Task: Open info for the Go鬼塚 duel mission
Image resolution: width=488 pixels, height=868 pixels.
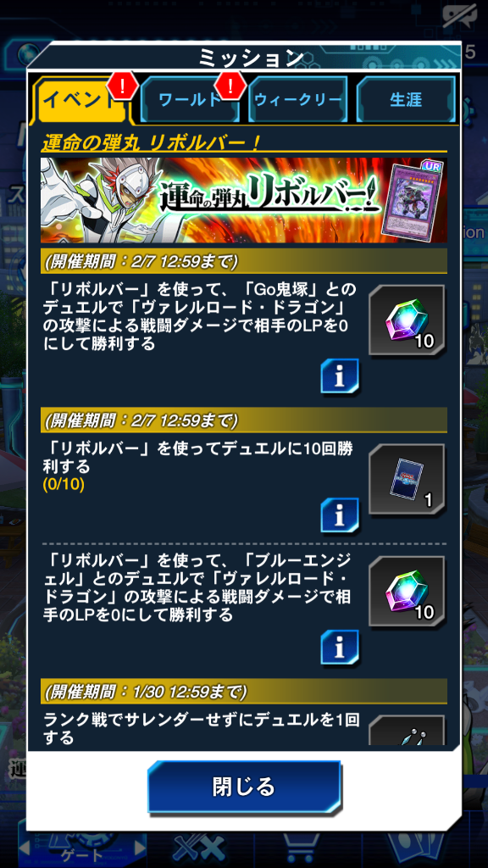Action: [339, 376]
